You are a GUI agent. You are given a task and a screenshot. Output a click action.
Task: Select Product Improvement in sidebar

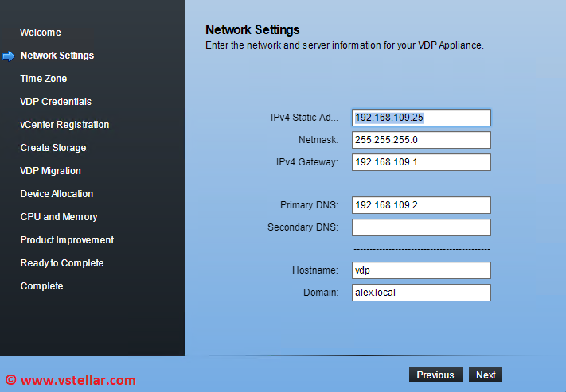pyautogui.click(x=67, y=240)
